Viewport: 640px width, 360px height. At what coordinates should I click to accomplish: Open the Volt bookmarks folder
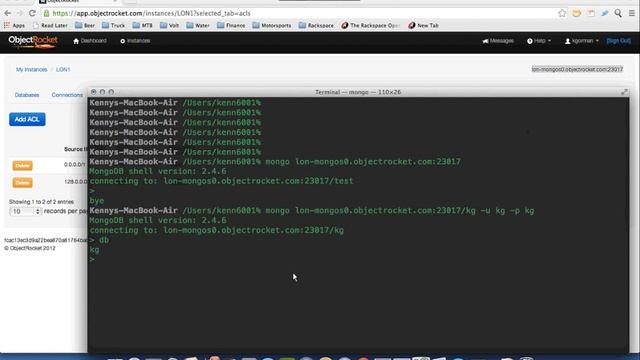coord(169,25)
